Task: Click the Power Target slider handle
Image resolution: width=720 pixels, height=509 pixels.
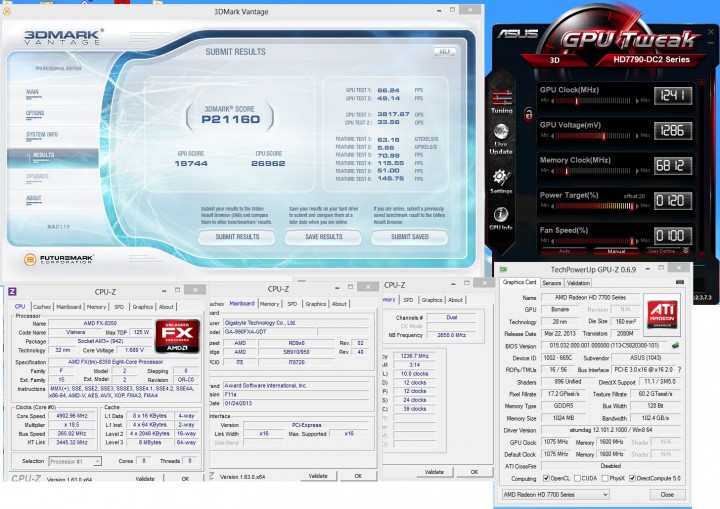Action: click(632, 206)
